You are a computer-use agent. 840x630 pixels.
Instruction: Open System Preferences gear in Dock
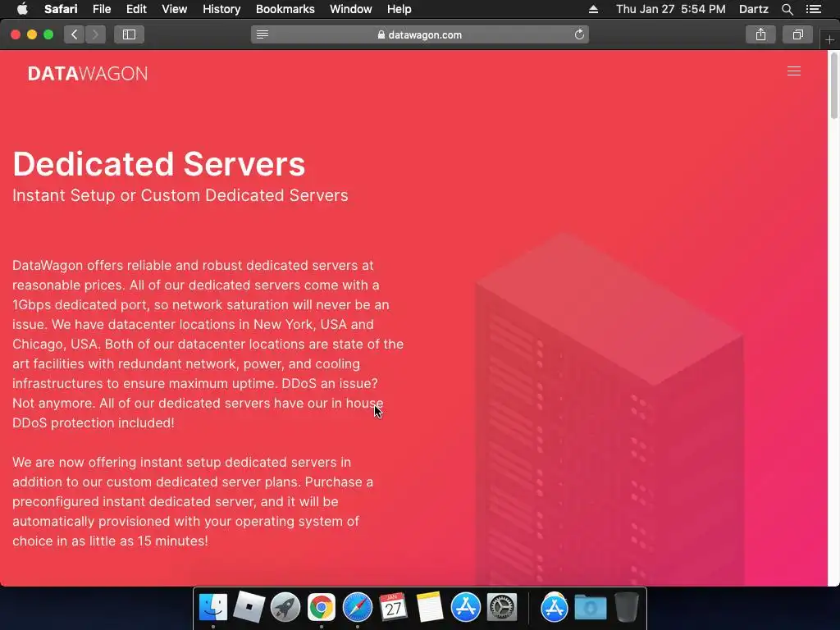click(x=502, y=607)
